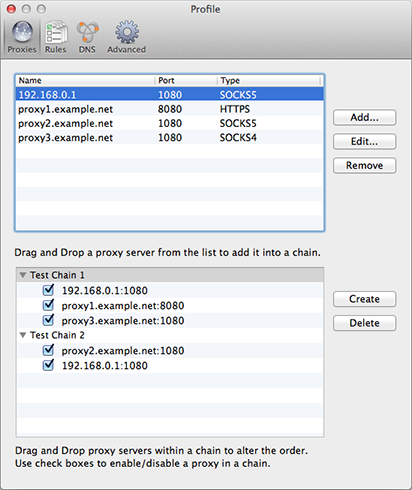This screenshot has height=490, width=412.
Task: Uncheck proxy1.example.net:8080 in chain
Action: 48,305
